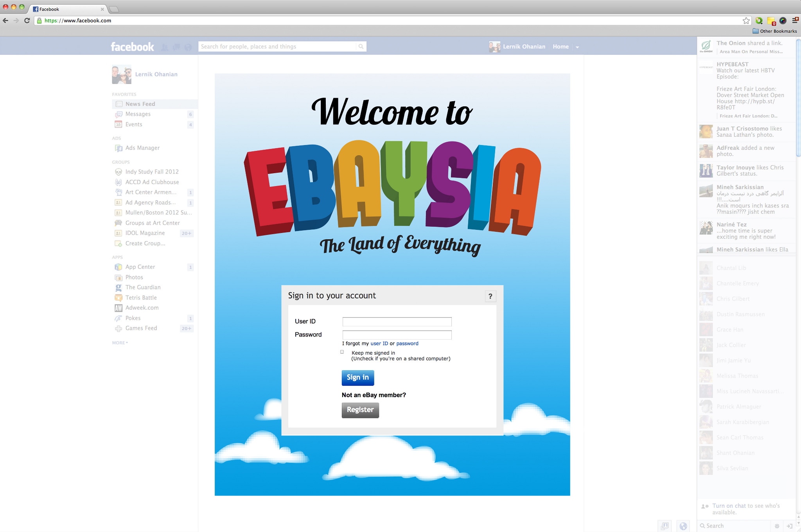Open Indy Study Fall 2012 group
The height and width of the screenshot is (532, 801).
point(153,172)
